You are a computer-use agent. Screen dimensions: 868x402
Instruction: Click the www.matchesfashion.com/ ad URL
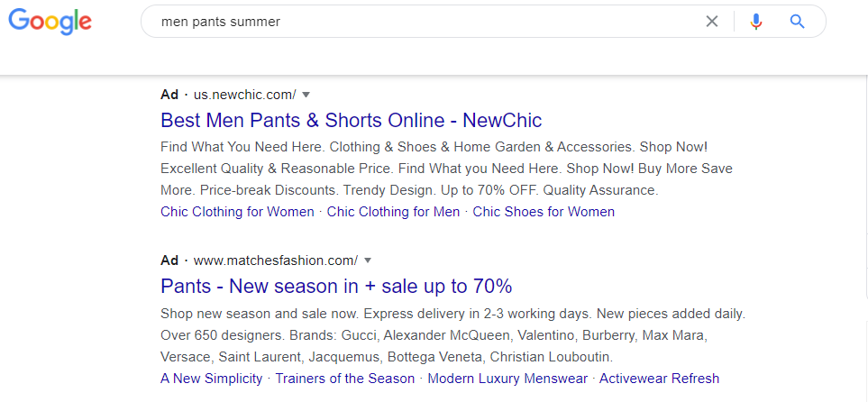click(275, 260)
